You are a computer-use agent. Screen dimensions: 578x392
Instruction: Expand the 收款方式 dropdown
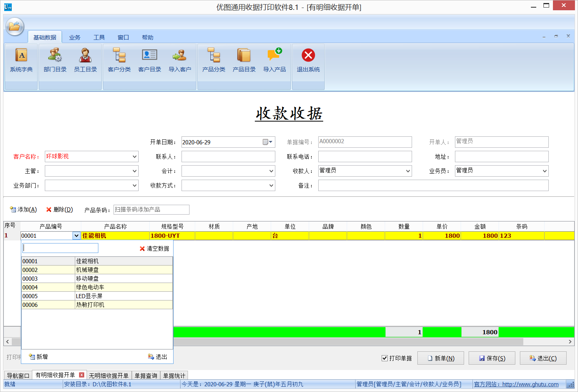coord(270,185)
